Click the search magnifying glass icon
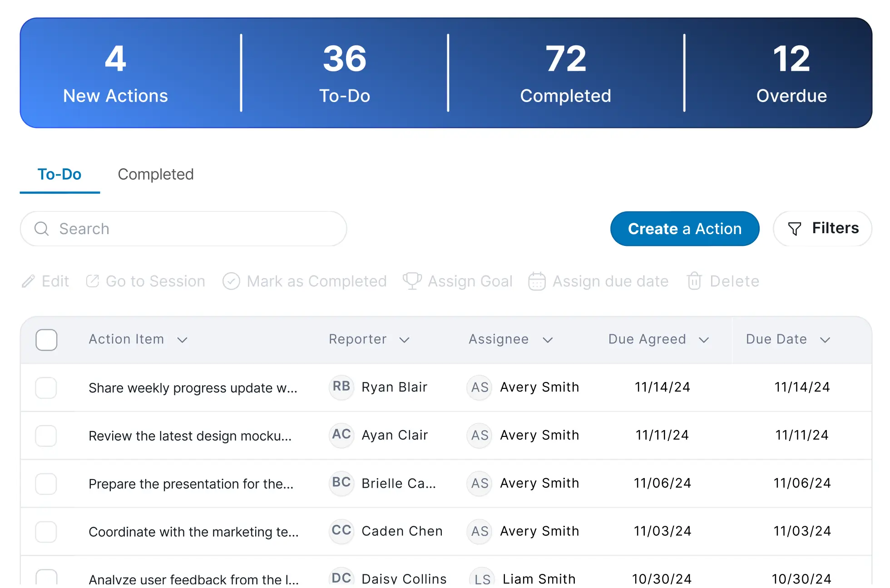 [x=42, y=229]
